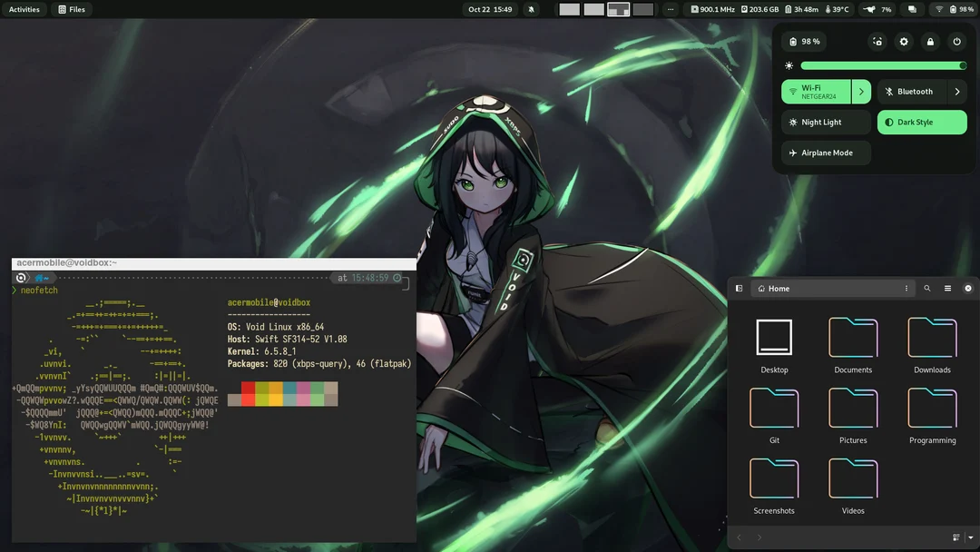Click the power off icon in quick settings
Image resolution: width=980 pixels, height=552 pixels.
click(x=956, y=41)
